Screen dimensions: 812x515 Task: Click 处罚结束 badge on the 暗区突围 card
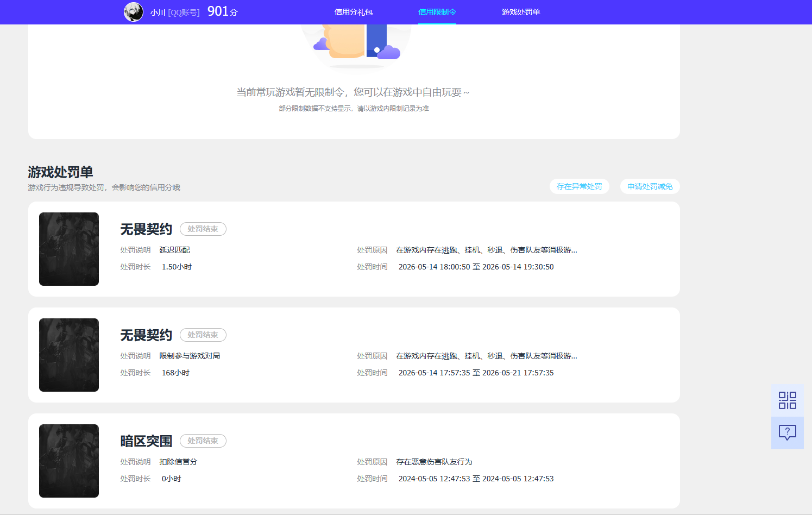click(x=203, y=441)
